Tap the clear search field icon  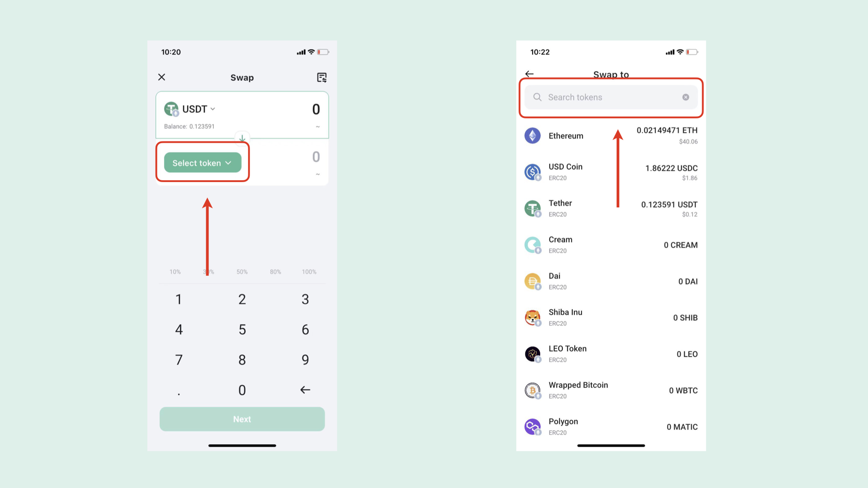pos(686,97)
